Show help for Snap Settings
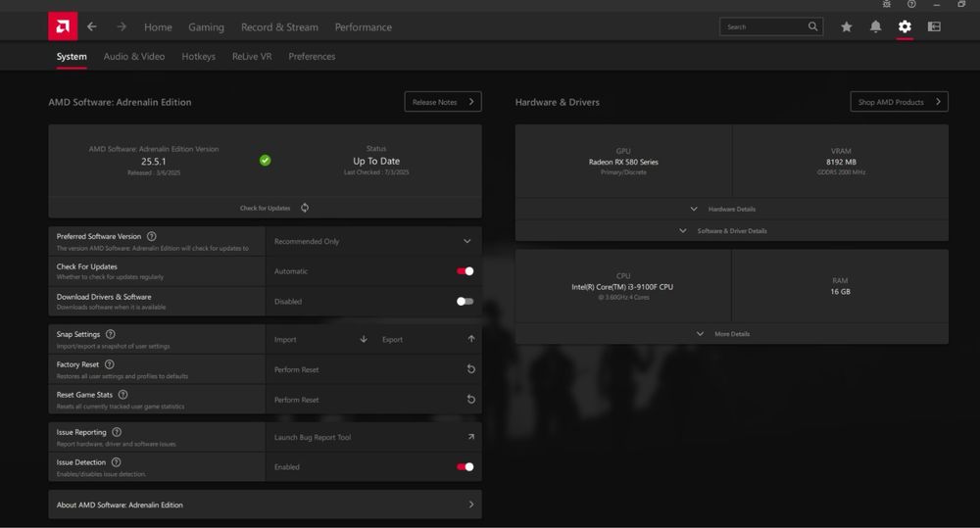The image size is (980, 528). pyautogui.click(x=110, y=334)
